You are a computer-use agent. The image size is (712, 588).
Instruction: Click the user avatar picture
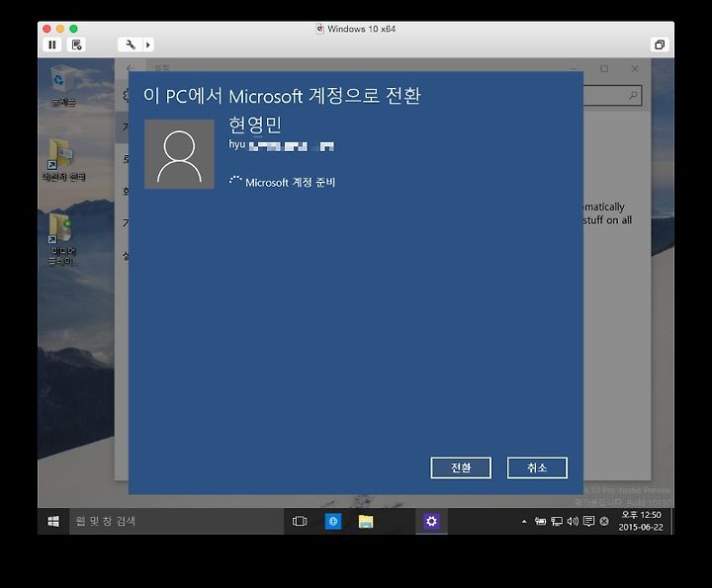[x=179, y=154]
